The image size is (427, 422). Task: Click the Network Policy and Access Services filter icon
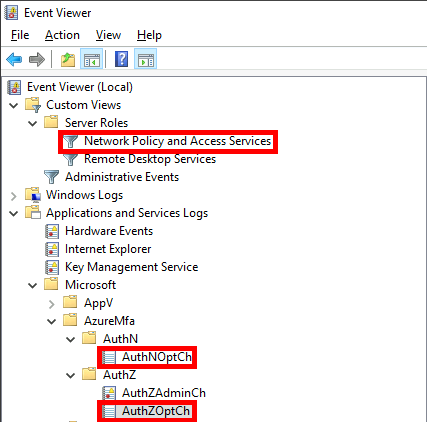point(70,141)
